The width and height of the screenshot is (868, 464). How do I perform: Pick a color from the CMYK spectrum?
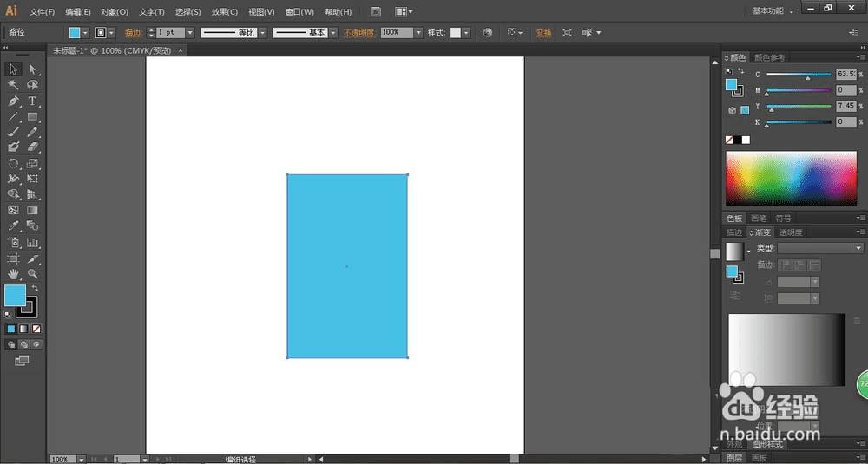(790, 178)
